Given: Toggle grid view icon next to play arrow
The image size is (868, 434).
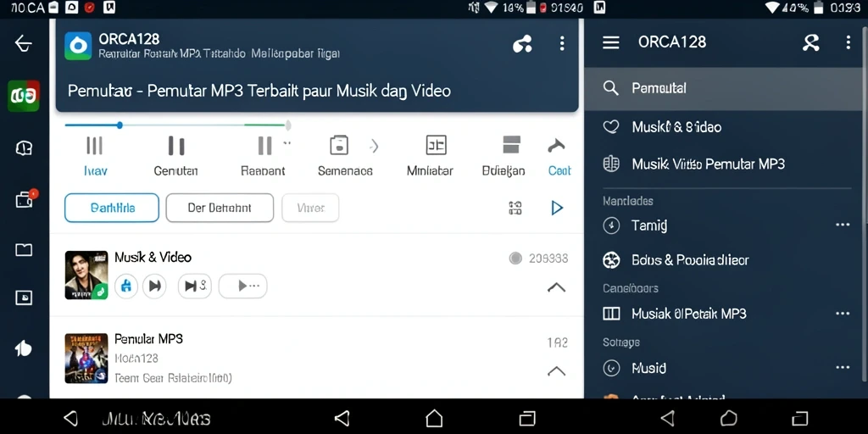Looking at the screenshot, I should pos(515,209).
